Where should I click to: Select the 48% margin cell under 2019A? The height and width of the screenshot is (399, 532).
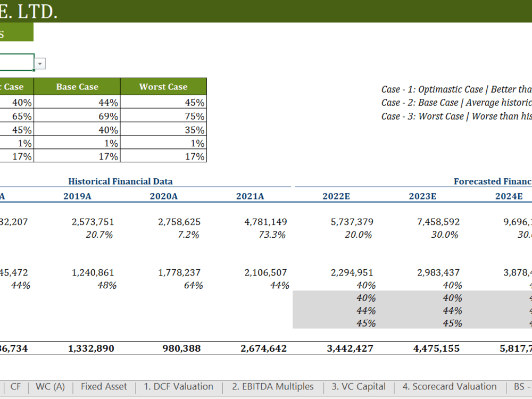(107, 285)
